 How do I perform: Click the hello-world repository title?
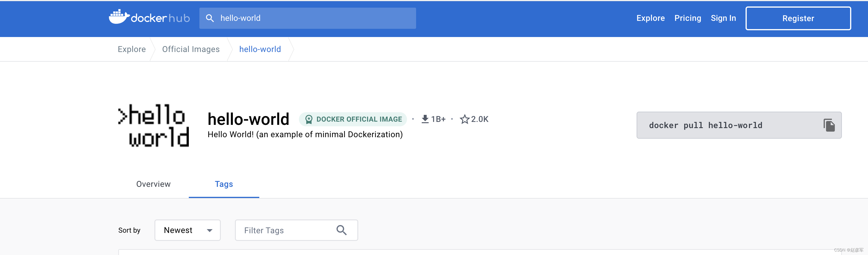(x=248, y=119)
